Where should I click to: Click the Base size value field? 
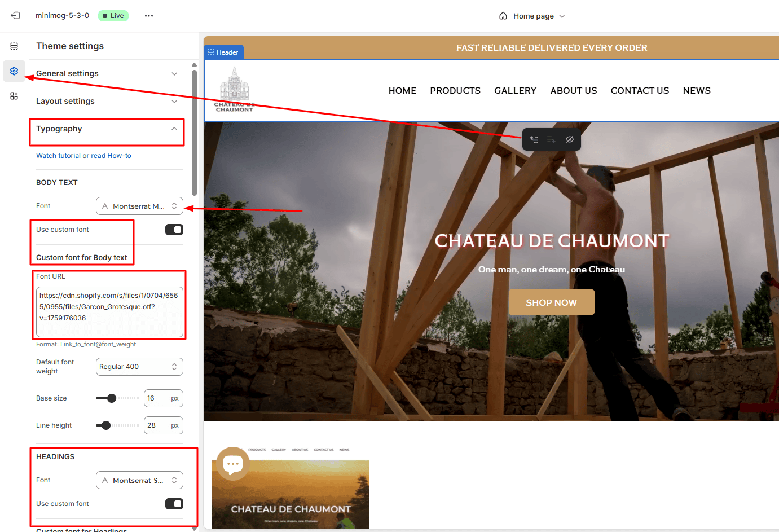click(x=164, y=398)
